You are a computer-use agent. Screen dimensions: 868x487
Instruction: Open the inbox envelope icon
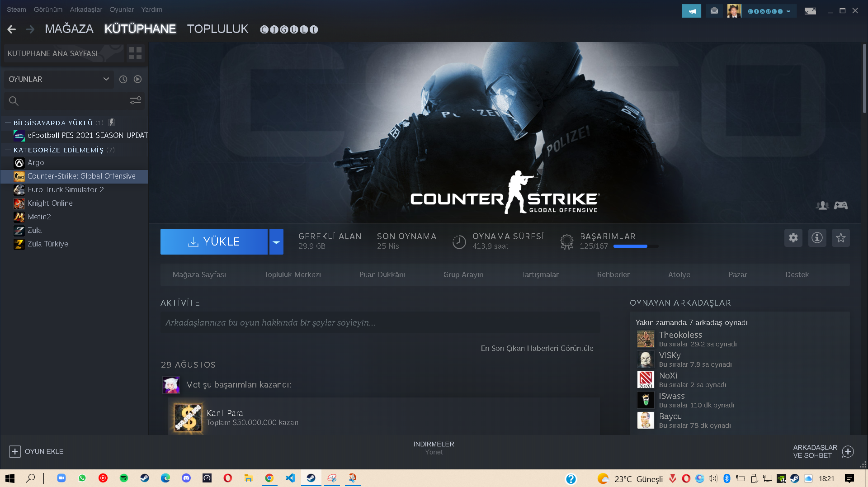click(x=714, y=11)
